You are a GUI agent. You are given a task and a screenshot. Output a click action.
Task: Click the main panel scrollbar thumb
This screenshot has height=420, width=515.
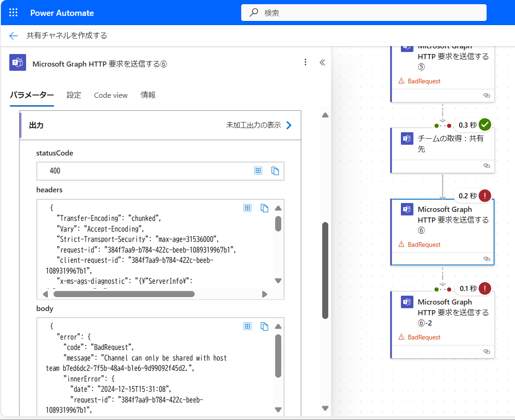(325, 271)
